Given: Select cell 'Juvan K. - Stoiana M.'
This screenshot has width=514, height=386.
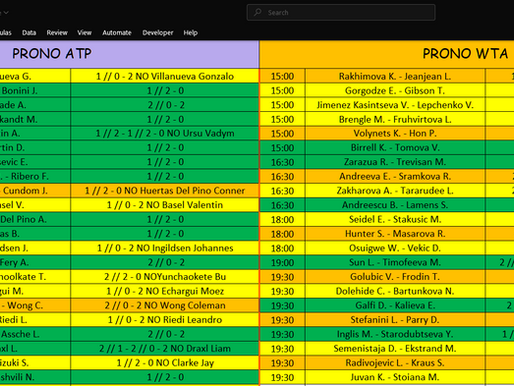Looking at the screenshot, I should pyautogui.click(x=395, y=377).
